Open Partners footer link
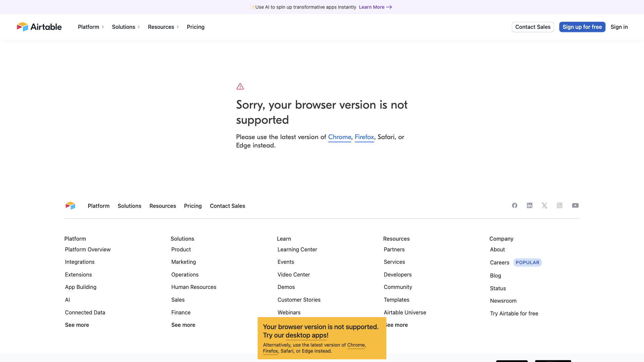 [394, 249]
